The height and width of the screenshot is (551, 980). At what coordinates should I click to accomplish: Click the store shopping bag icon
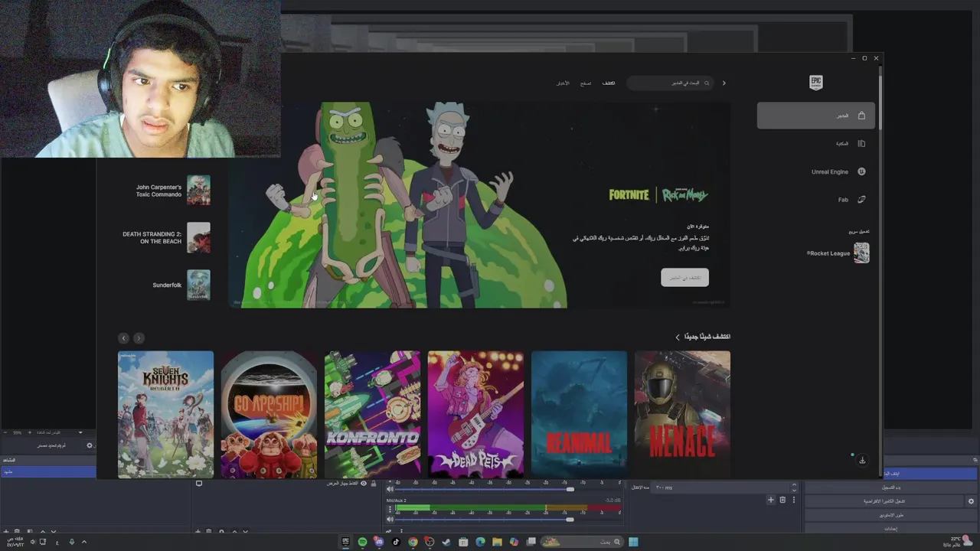861,116
